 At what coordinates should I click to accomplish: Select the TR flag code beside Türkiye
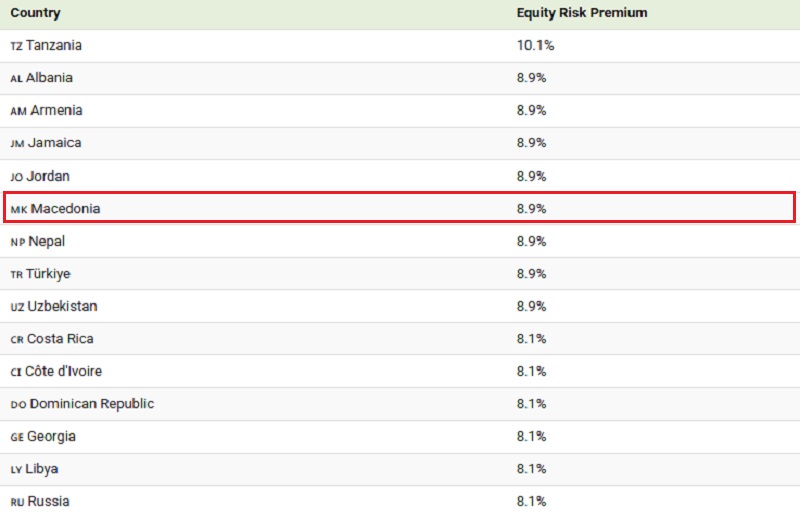(x=16, y=275)
